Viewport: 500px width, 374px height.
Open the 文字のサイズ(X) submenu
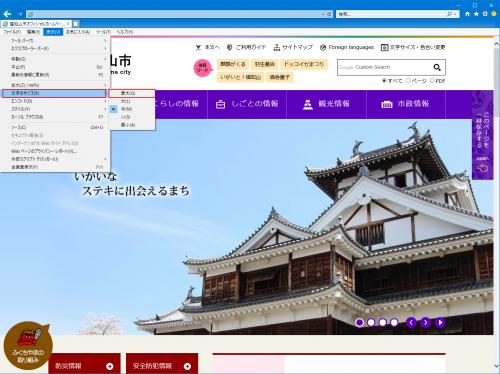pyautogui.click(x=54, y=93)
